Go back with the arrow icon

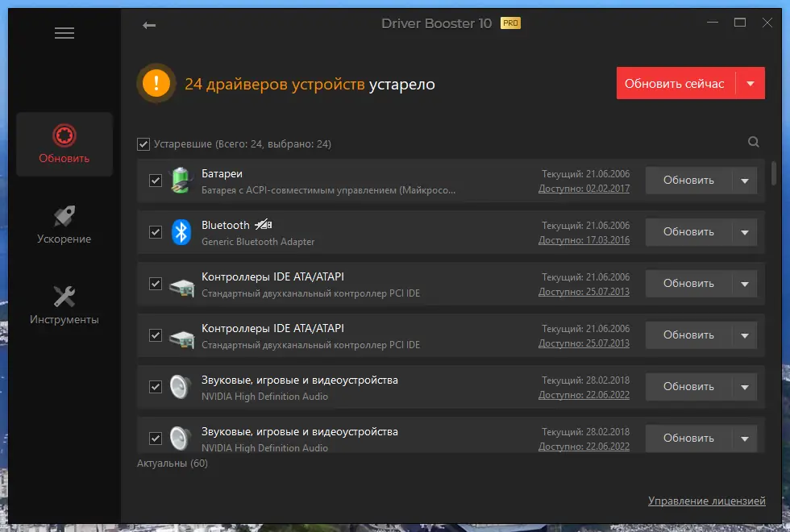(149, 25)
